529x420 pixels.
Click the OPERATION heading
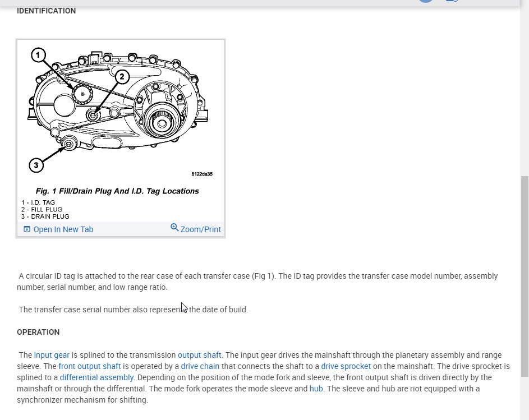tap(38, 332)
